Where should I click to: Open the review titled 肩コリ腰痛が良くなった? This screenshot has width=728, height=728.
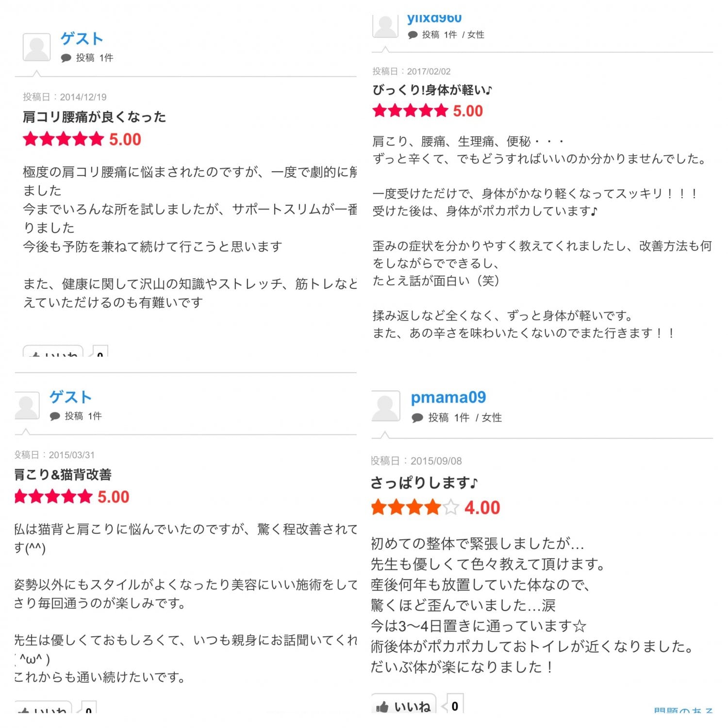coord(95,117)
